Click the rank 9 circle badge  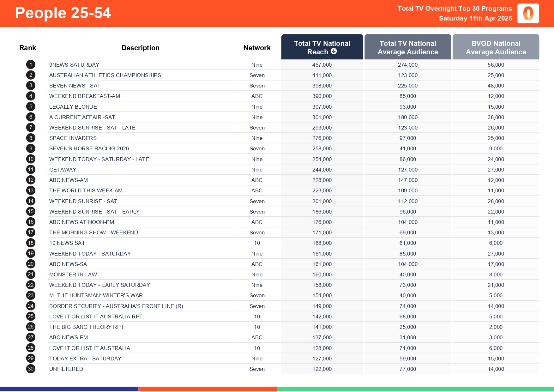pos(30,148)
